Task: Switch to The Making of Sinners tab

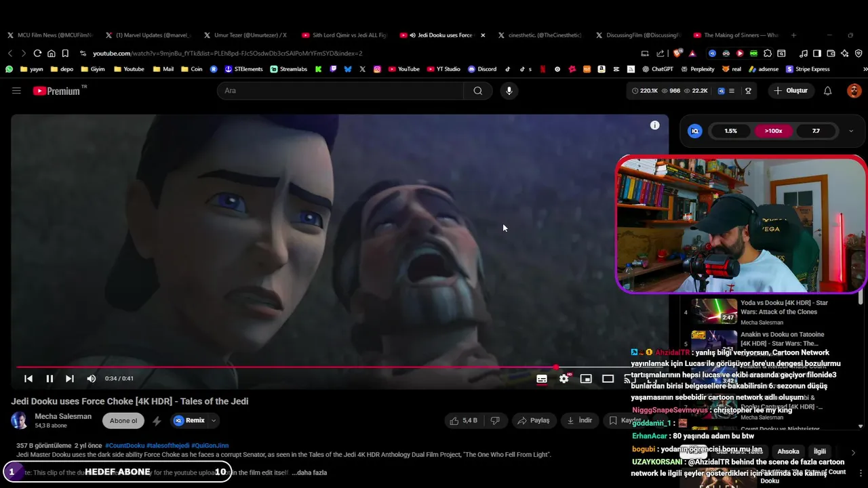Action: click(x=738, y=35)
